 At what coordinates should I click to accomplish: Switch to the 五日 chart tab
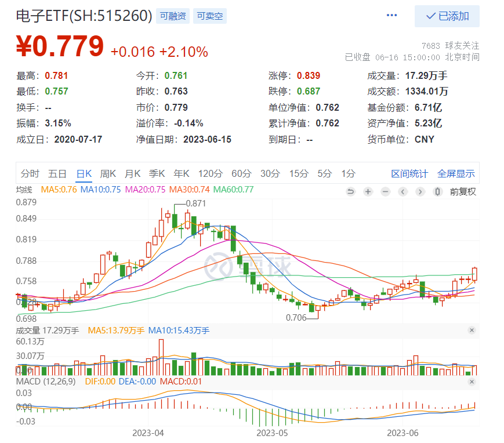[57, 174]
